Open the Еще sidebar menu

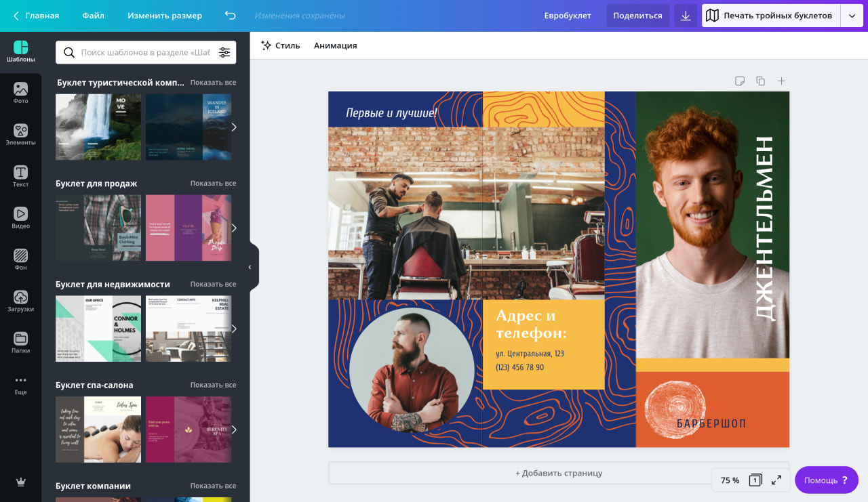[x=20, y=385]
